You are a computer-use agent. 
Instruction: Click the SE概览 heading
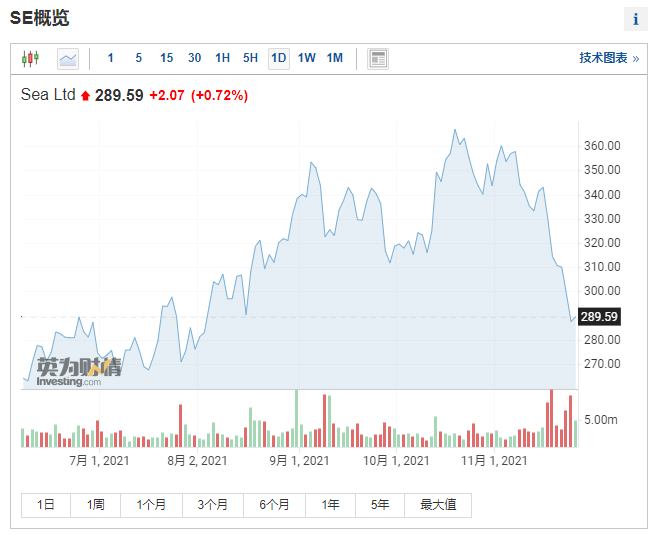(x=39, y=18)
